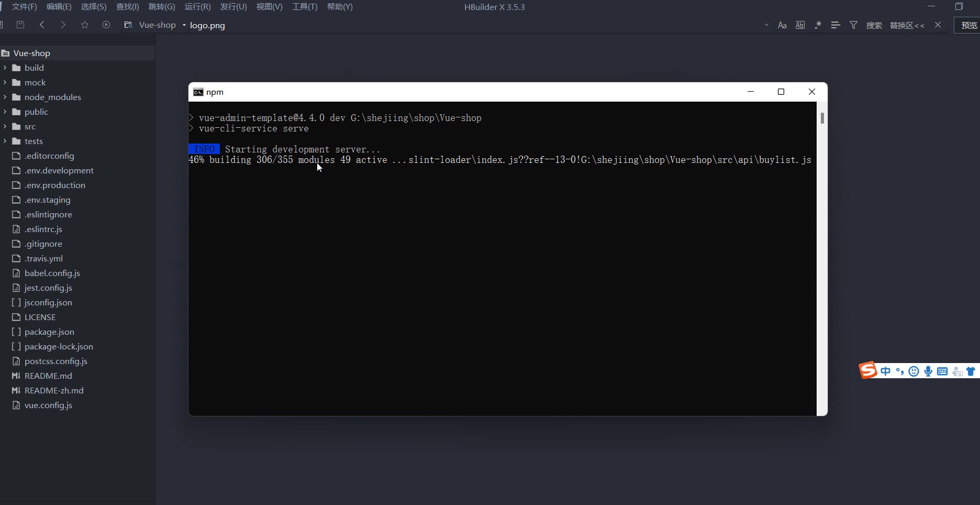Viewport: 980px width, 505px height.
Task: Open the 运行(R) menu
Action: pyautogui.click(x=197, y=7)
